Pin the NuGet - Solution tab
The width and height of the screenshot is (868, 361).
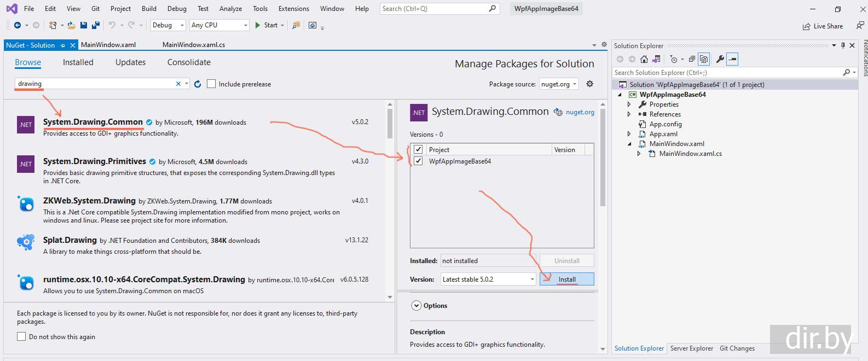(x=63, y=45)
